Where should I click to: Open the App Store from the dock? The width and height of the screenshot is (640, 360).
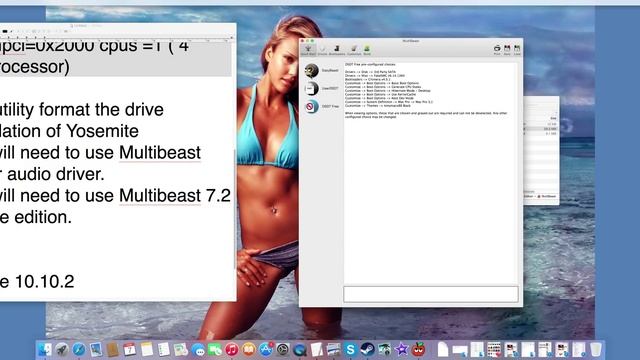[266, 349]
